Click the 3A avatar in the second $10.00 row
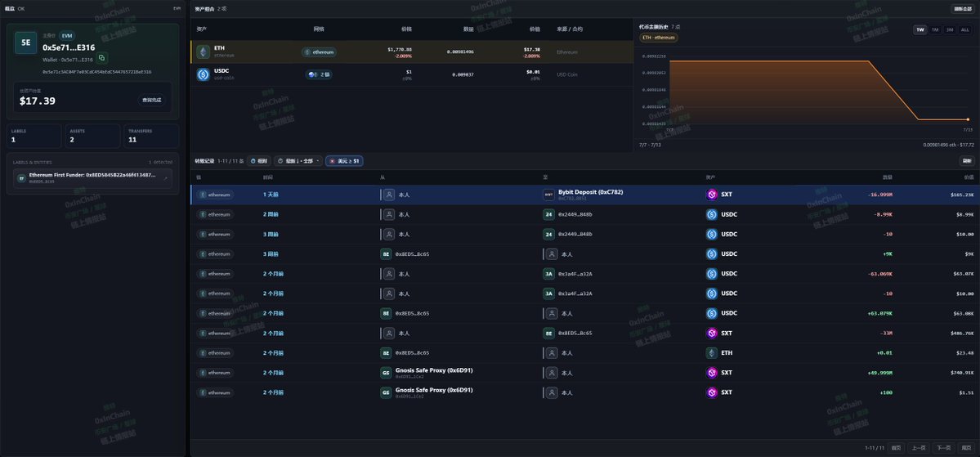The width and height of the screenshot is (980, 457). coord(548,293)
